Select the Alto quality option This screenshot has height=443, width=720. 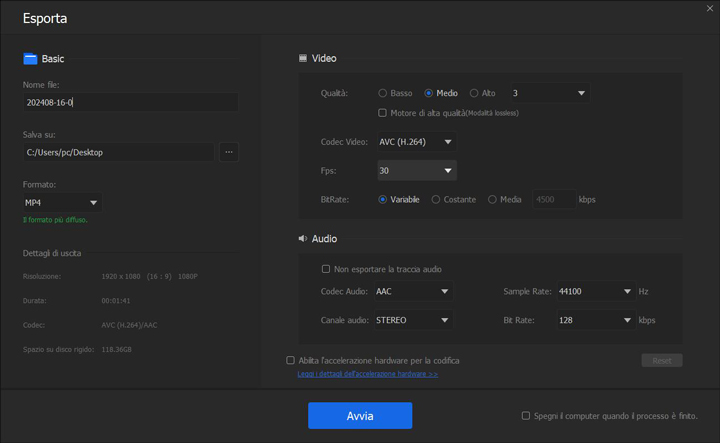[475, 93]
